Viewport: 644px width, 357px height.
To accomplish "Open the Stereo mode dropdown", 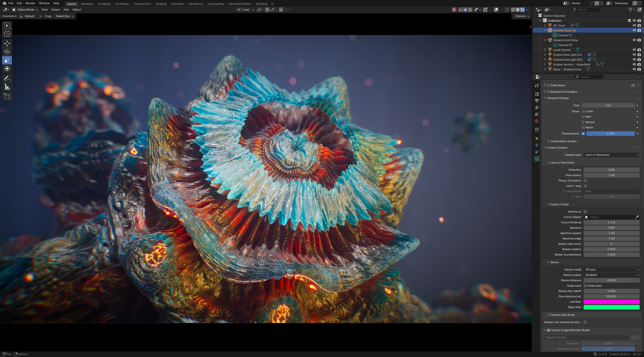I will pyautogui.click(x=612, y=270).
